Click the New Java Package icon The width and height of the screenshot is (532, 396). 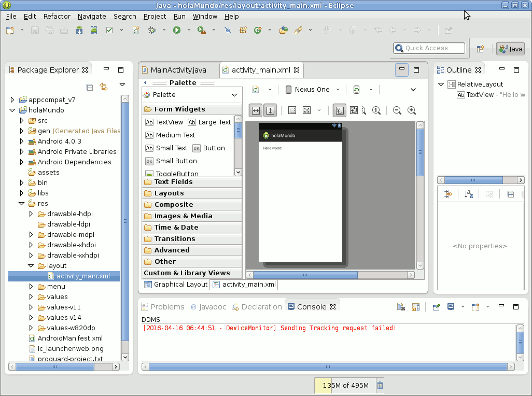tap(243, 30)
